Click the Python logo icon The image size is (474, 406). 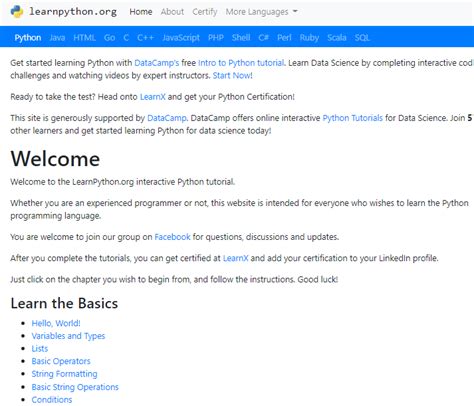pos(17,12)
